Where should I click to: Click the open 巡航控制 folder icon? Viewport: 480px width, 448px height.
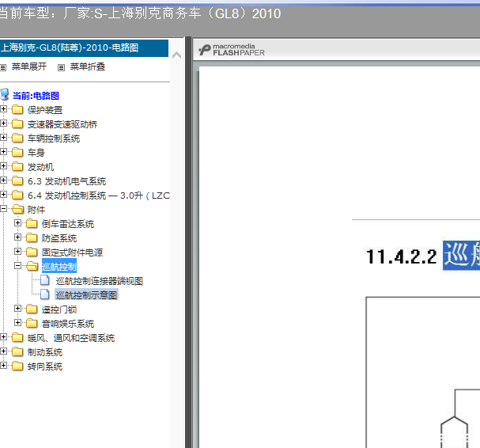click(32, 266)
